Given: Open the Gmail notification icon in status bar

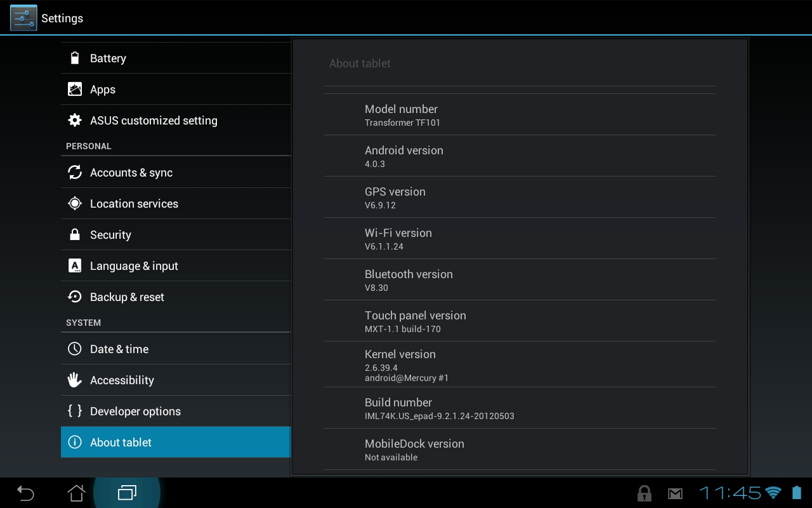Looking at the screenshot, I should (x=675, y=493).
